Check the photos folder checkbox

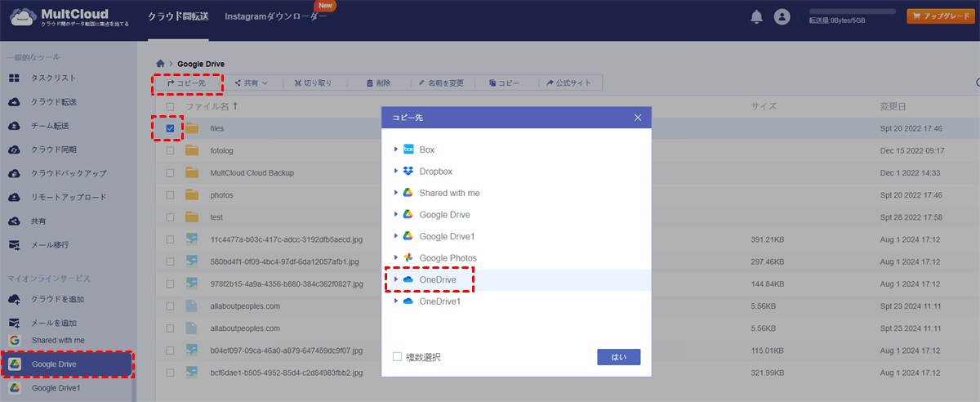click(x=170, y=194)
